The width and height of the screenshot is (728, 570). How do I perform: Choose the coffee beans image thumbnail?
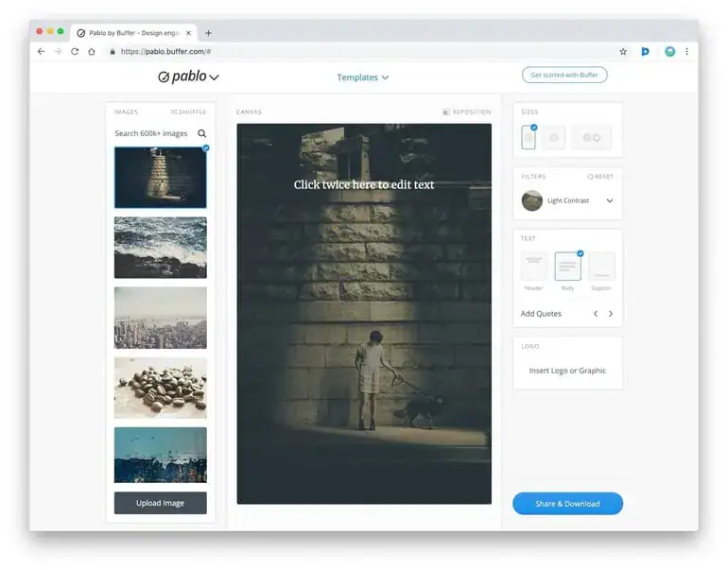[160, 388]
